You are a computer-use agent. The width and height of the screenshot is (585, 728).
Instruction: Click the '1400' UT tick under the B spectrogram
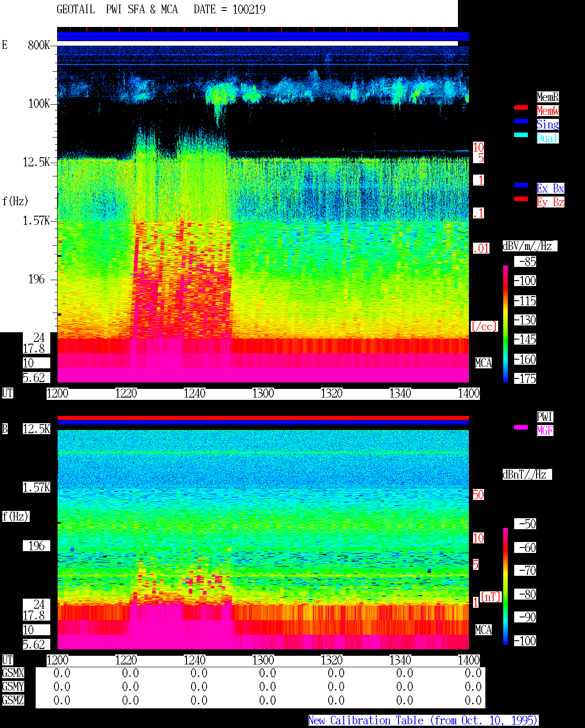[x=469, y=660]
